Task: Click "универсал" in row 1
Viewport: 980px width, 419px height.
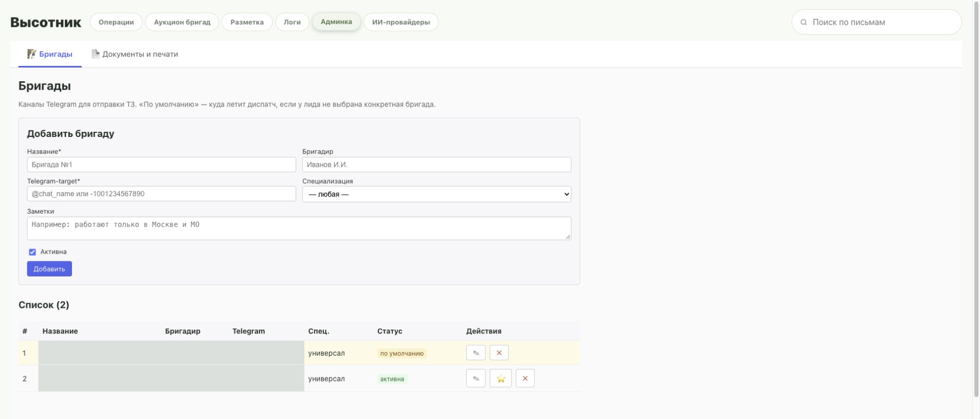Action: (x=326, y=353)
